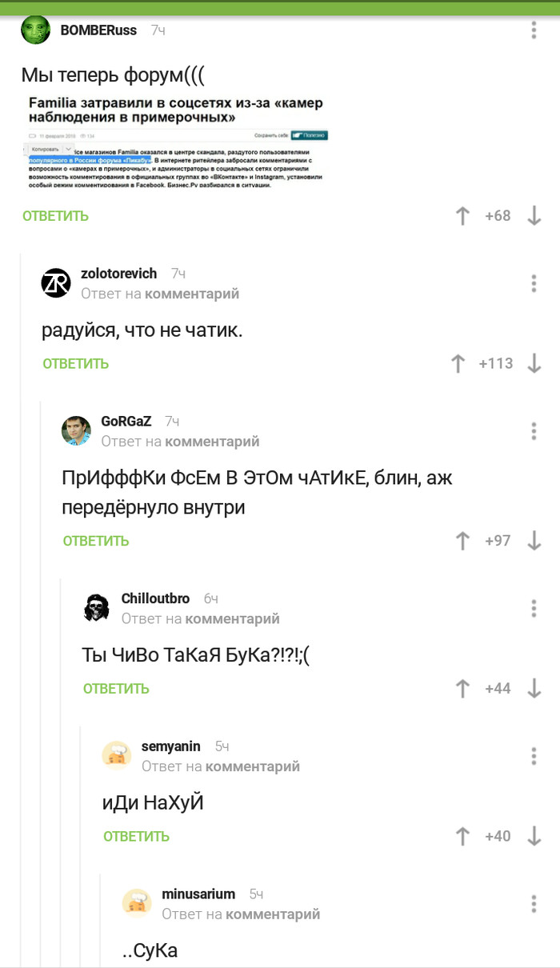Click ОТВЕТИТЬ under semyanin's comment

click(136, 837)
